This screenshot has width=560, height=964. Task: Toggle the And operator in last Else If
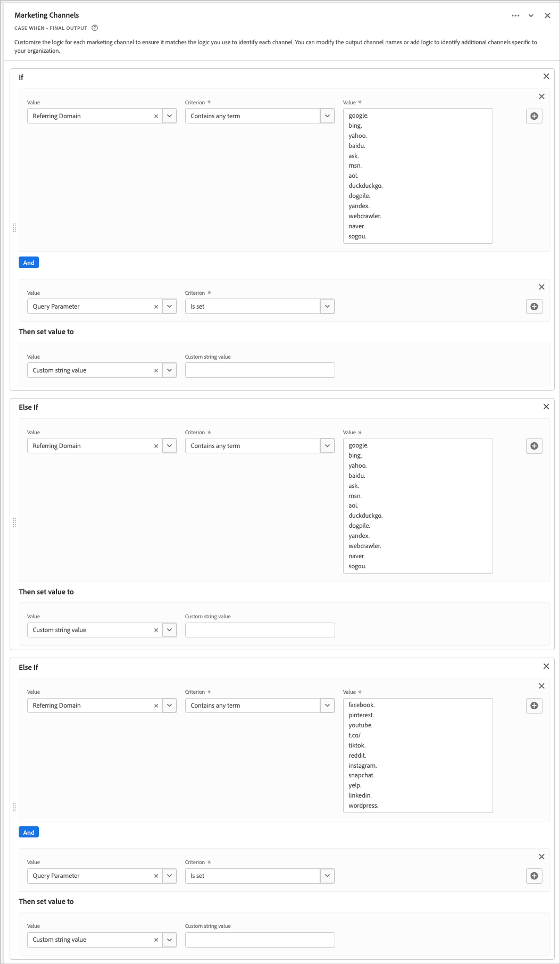pyautogui.click(x=29, y=832)
